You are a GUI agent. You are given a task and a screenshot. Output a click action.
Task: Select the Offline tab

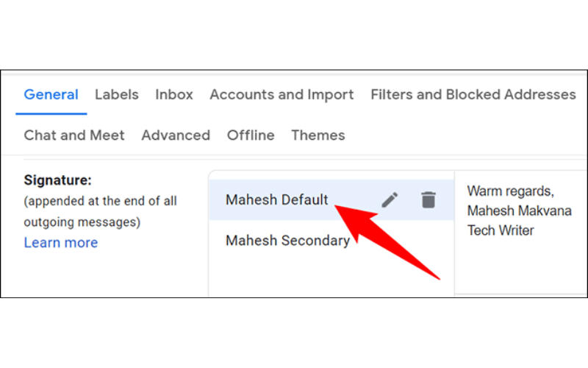(x=251, y=135)
